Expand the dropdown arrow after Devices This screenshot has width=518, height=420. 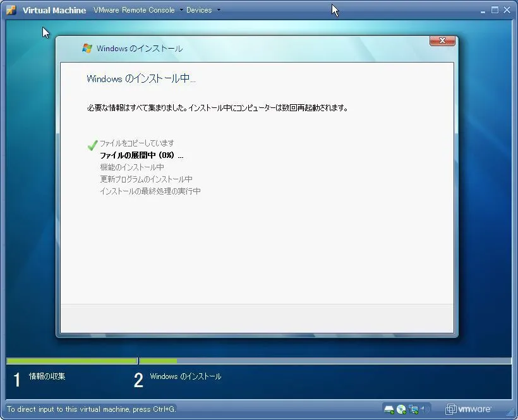click(x=219, y=10)
